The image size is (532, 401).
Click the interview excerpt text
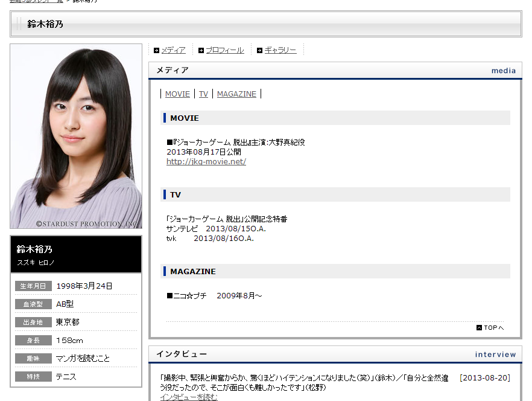click(305, 383)
